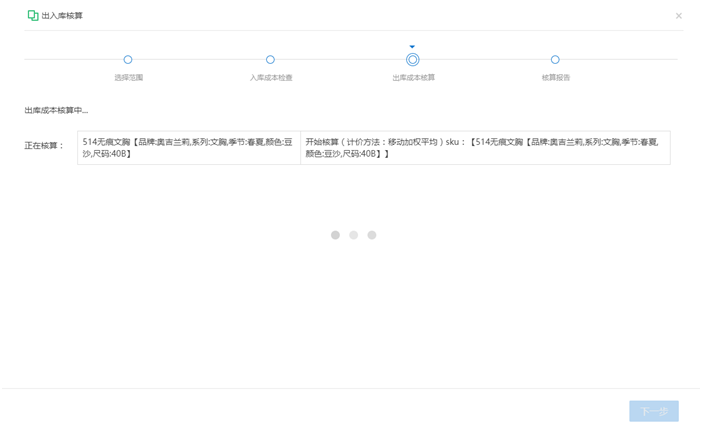Click the 核算报告 step label

pos(556,77)
